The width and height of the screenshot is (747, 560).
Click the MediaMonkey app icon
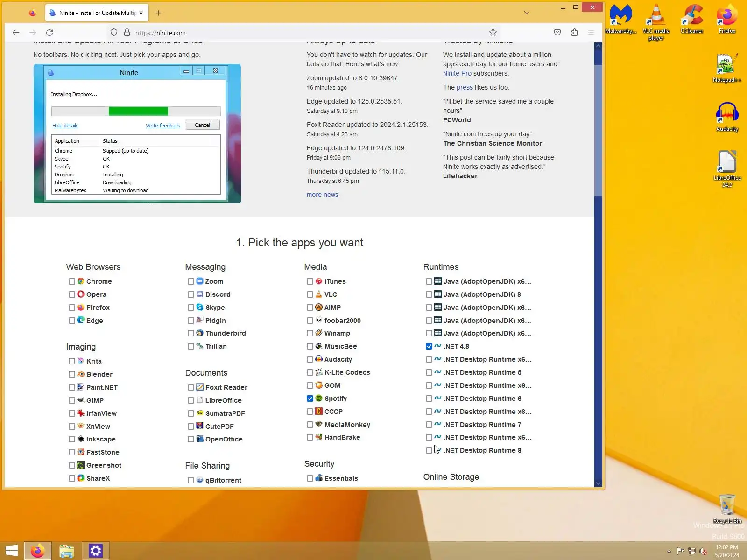coord(319,424)
